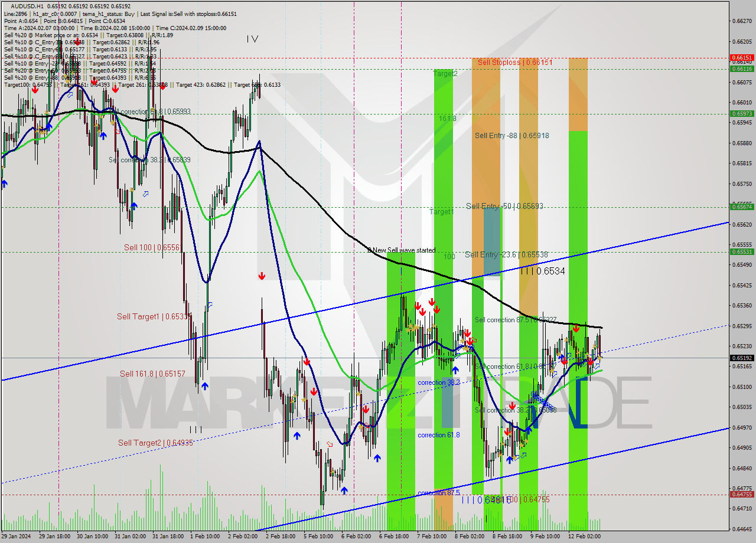Select the 'I V' wave label at top
Screen dimensions: 756x543
252,39
